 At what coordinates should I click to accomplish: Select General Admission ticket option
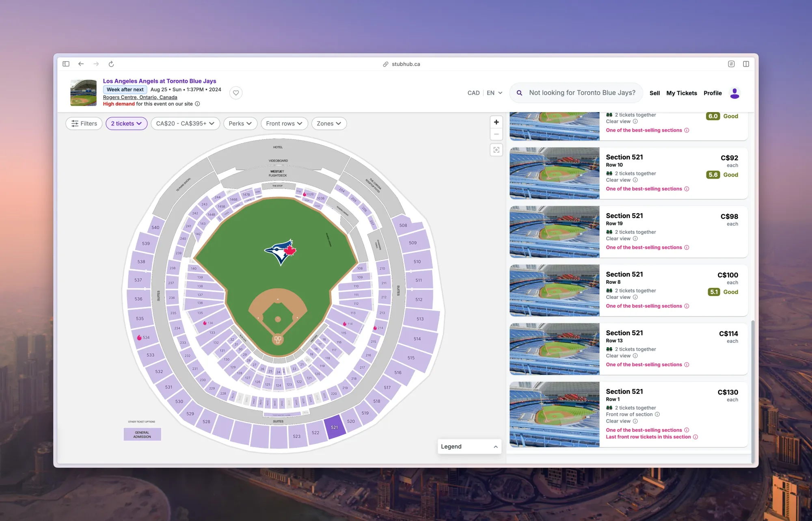click(x=142, y=435)
